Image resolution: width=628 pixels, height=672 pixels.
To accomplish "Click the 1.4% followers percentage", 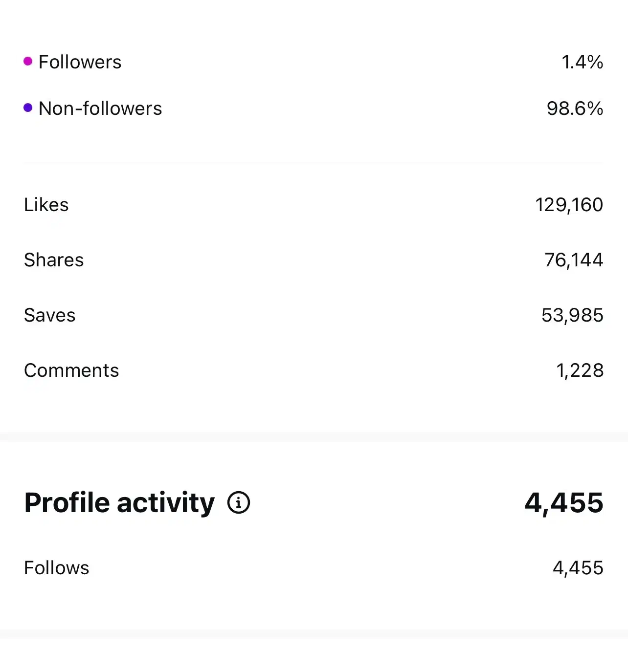I will coord(582,62).
